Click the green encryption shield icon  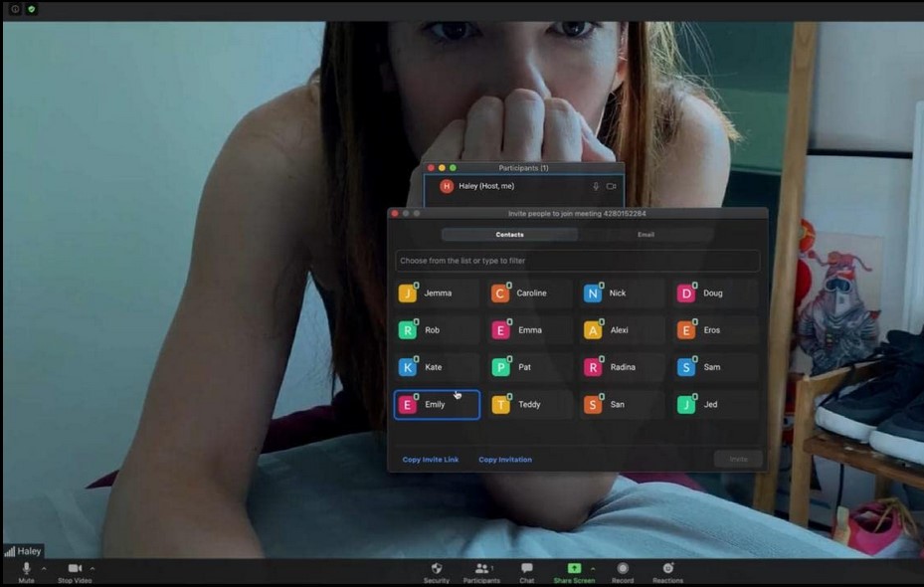pyautogui.click(x=32, y=9)
